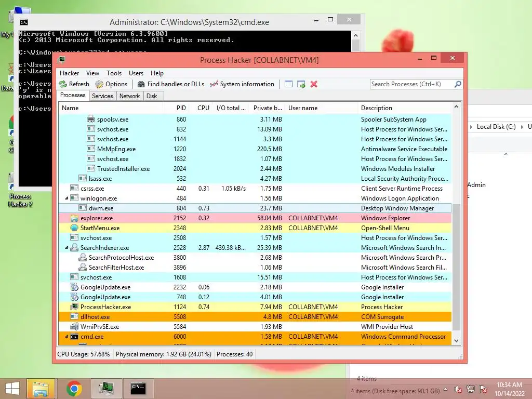Sort by Description column header
The image size is (532, 399).
click(405, 108)
